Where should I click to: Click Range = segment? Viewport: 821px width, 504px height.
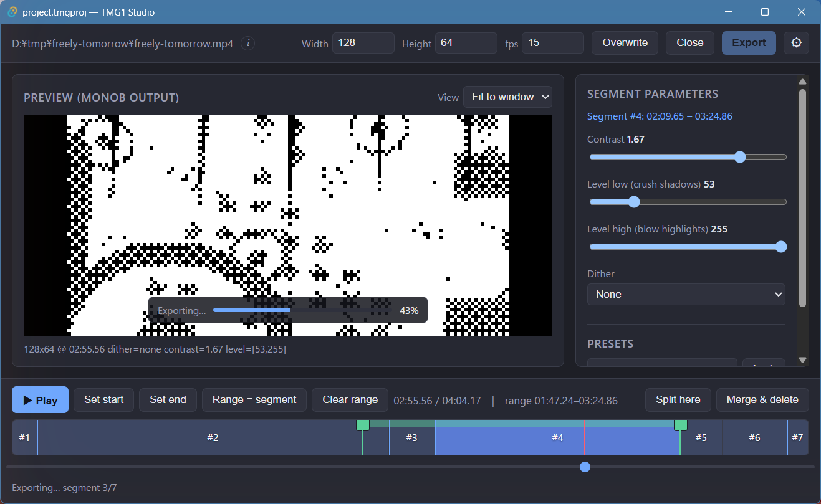[x=254, y=400]
